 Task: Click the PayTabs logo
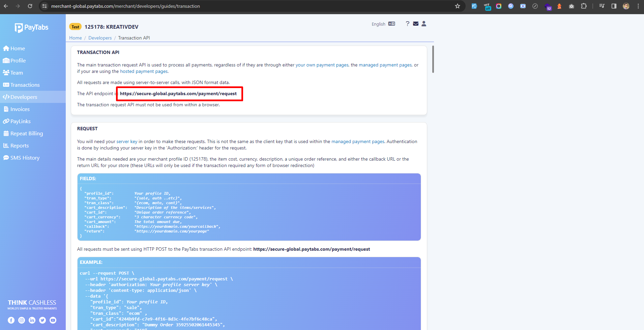pos(32,28)
